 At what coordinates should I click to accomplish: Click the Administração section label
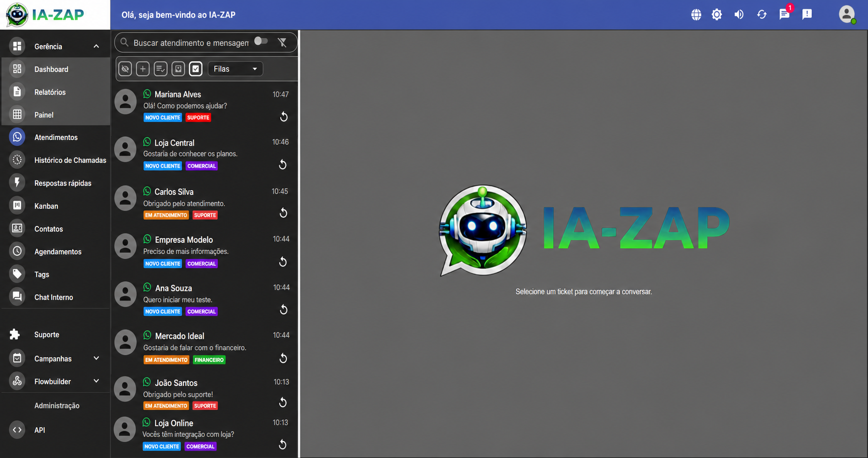click(57, 406)
